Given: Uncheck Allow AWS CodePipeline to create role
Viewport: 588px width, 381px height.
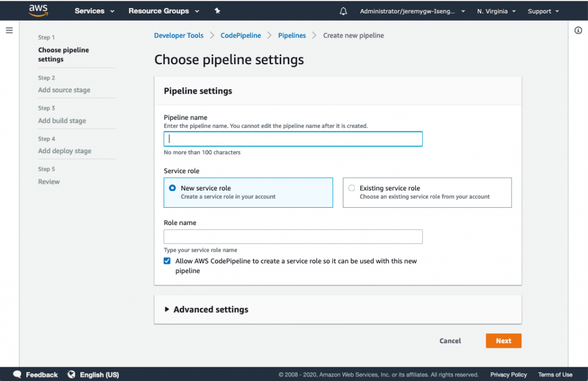Looking at the screenshot, I should click(167, 261).
